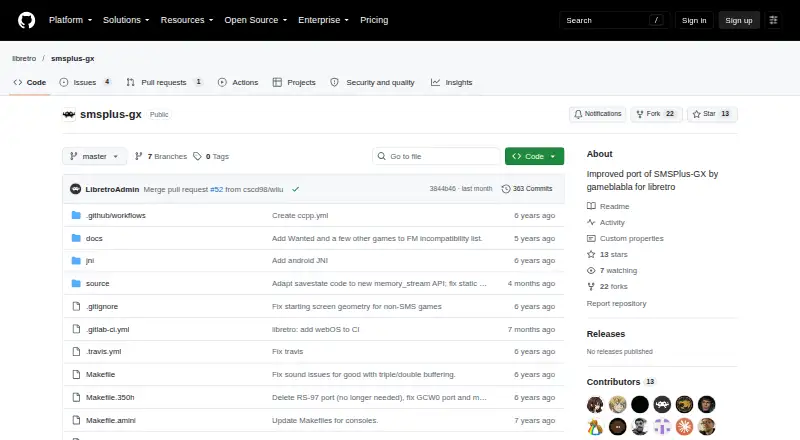Open commit hash 3844b46

coord(442,188)
